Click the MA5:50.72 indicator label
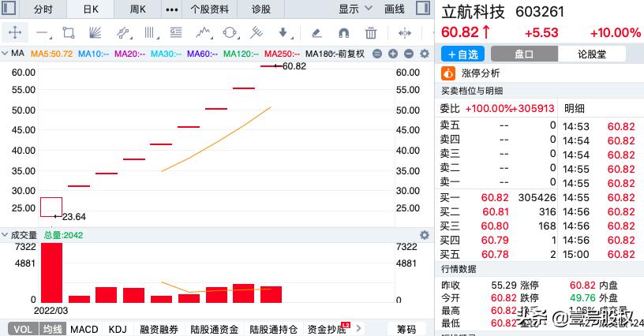Screen dimensions: 644x336 tap(52, 54)
